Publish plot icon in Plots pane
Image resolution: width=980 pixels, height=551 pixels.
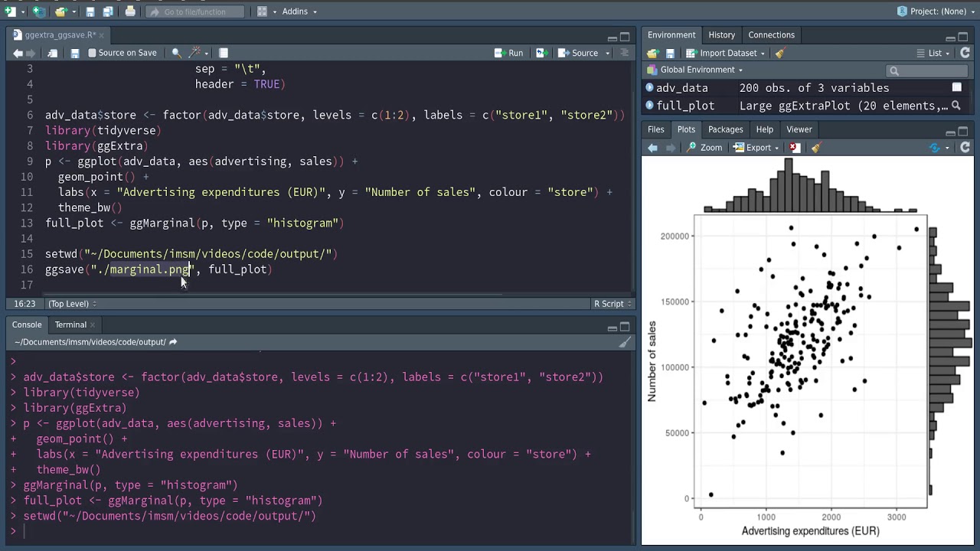935,148
